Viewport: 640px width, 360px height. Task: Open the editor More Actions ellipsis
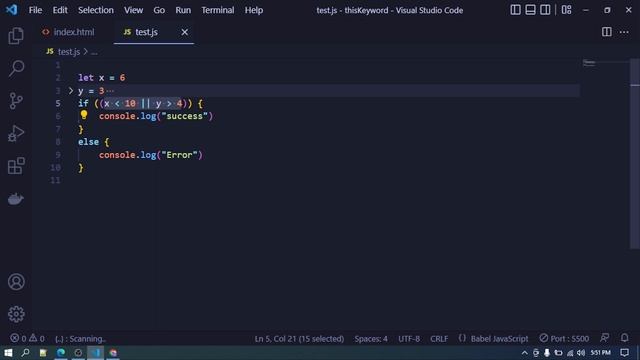click(624, 32)
